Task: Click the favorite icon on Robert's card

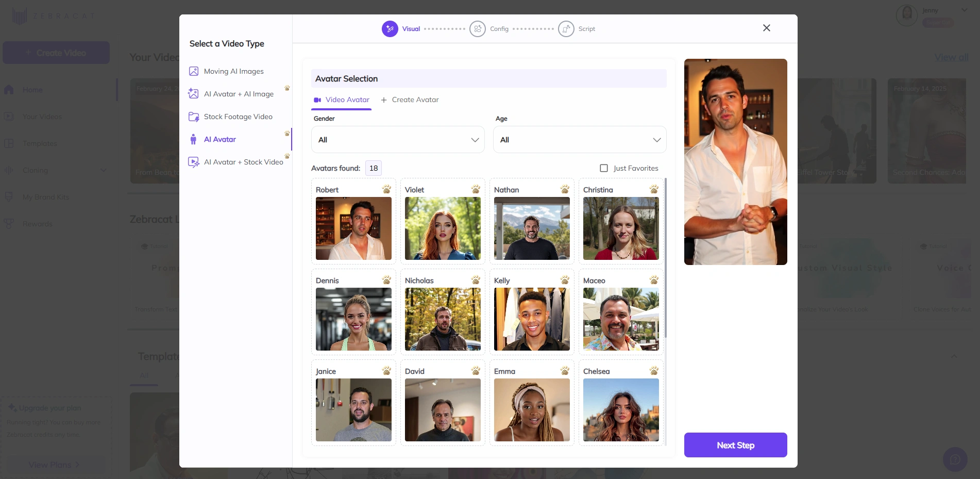Action: click(386, 189)
